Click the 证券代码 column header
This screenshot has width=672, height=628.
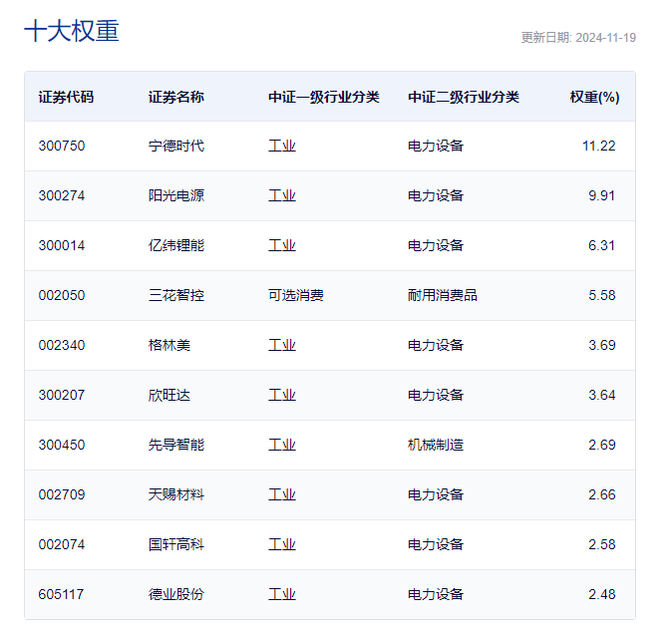pyautogui.click(x=66, y=97)
